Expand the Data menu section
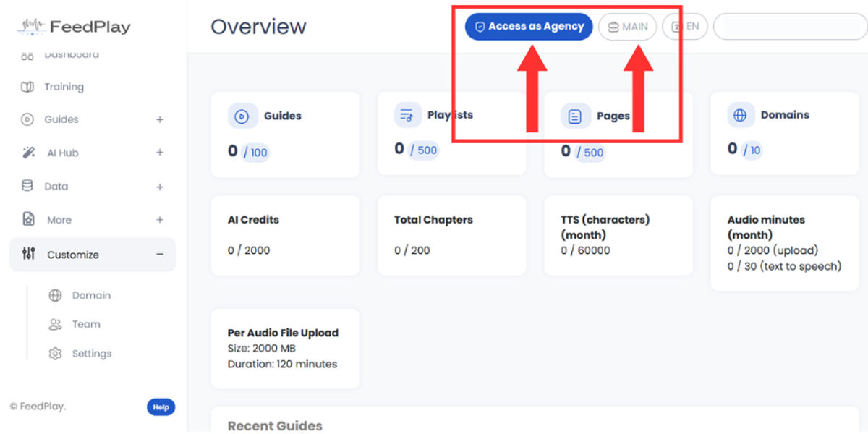 [x=160, y=187]
